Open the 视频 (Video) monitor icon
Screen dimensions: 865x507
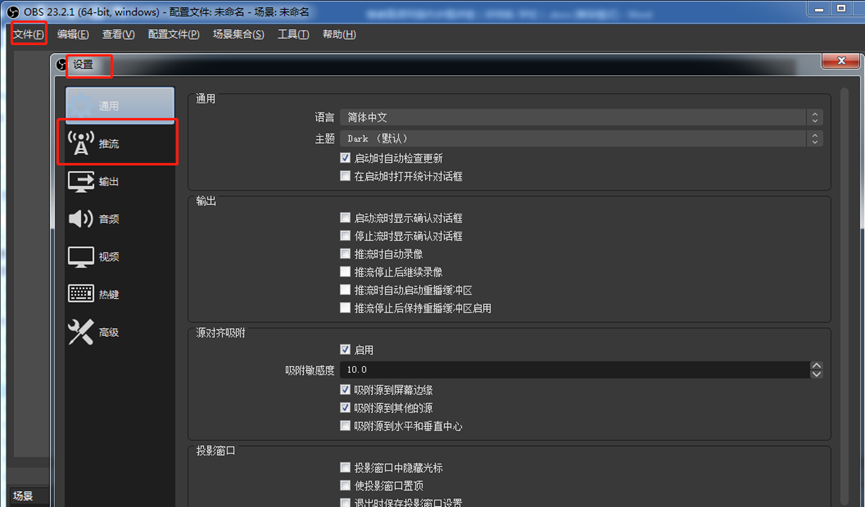81,257
